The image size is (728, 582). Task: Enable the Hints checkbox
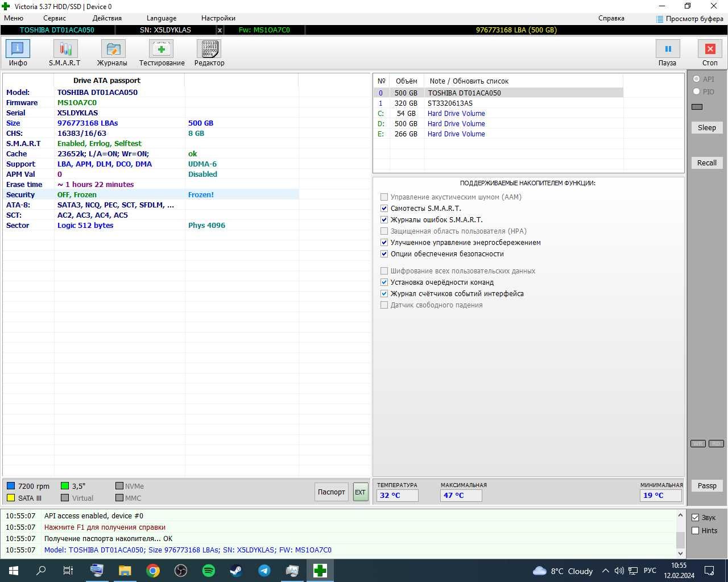click(x=695, y=530)
